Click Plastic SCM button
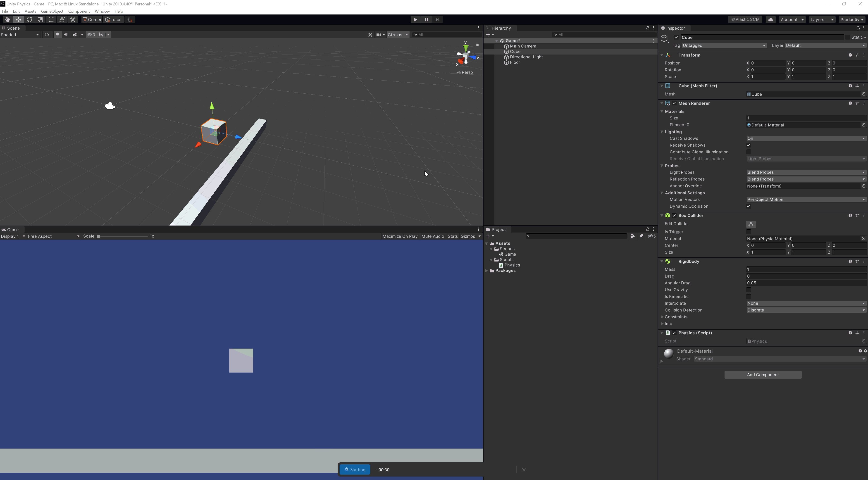Screen dimensions: 868x480 point(745,19)
